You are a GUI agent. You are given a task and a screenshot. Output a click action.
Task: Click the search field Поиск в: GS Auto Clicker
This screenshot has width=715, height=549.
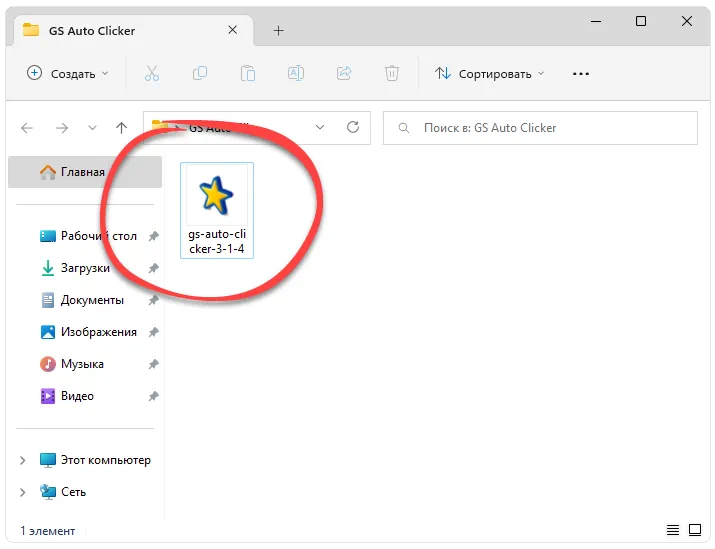pyautogui.click(x=540, y=128)
